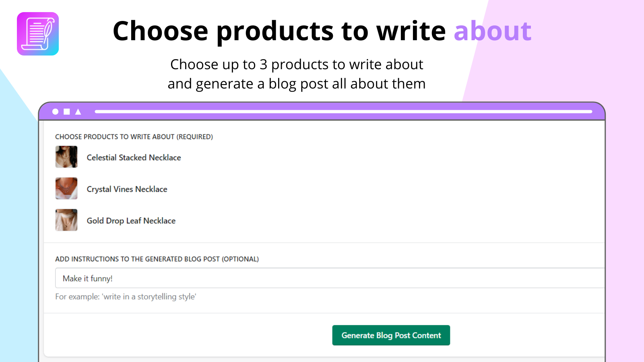Image resolution: width=644 pixels, height=362 pixels.
Task: Select the Celestial Stacked Necklace product
Action: pyautogui.click(x=134, y=157)
